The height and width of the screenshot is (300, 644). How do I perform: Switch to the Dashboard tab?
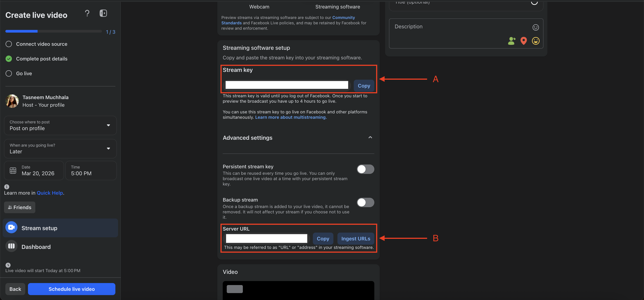[36, 247]
